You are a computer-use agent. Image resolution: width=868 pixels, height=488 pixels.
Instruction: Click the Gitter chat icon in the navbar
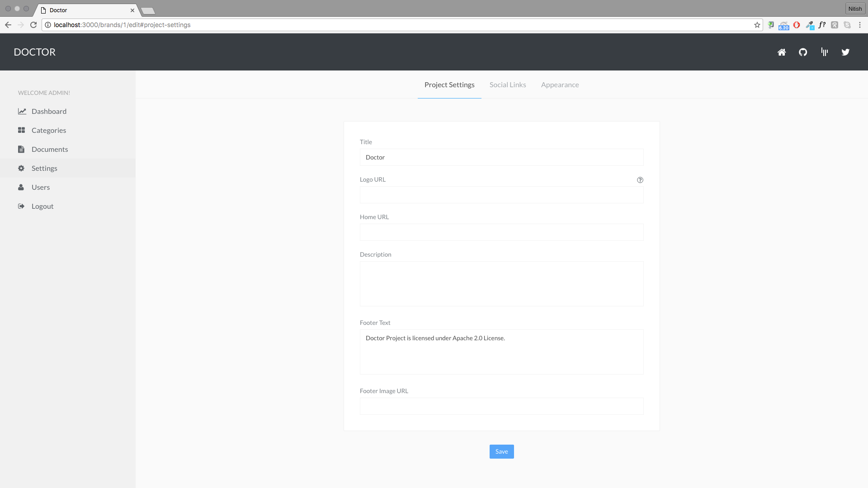824,52
